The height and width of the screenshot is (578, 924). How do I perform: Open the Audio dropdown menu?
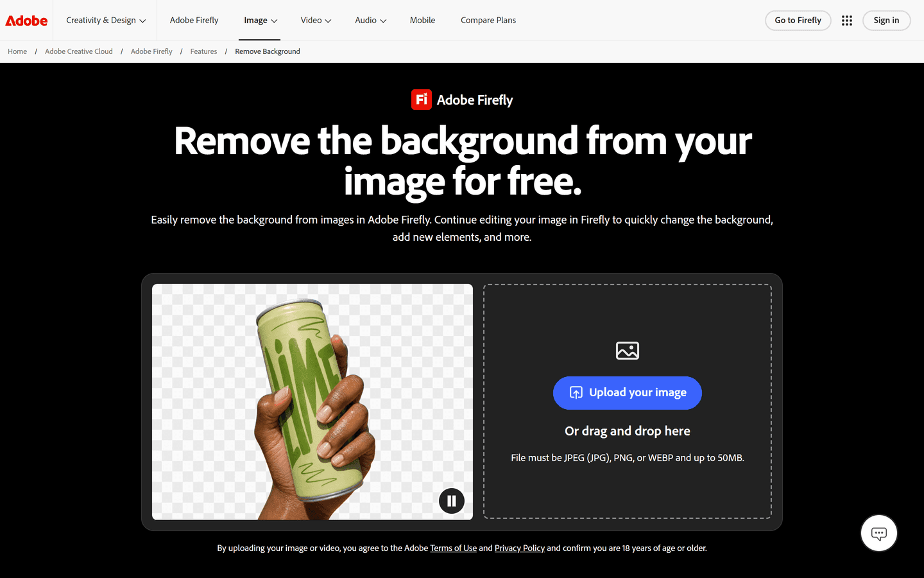371,21
